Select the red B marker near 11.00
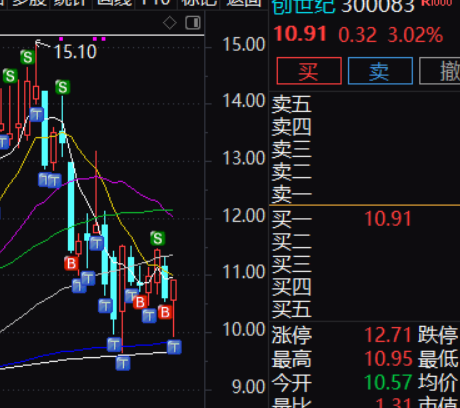 (x=71, y=263)
